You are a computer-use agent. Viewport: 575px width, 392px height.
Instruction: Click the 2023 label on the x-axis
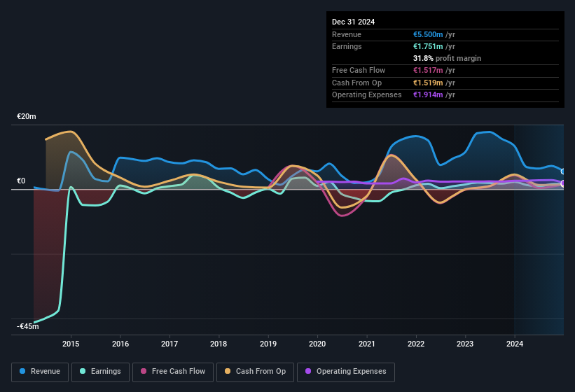click(x=465, y=344)
